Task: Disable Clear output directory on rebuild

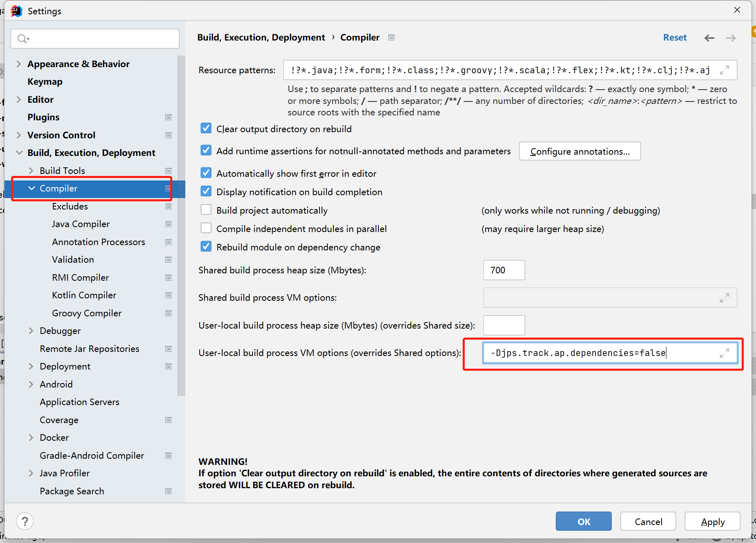Action: (x=206, y=128)
